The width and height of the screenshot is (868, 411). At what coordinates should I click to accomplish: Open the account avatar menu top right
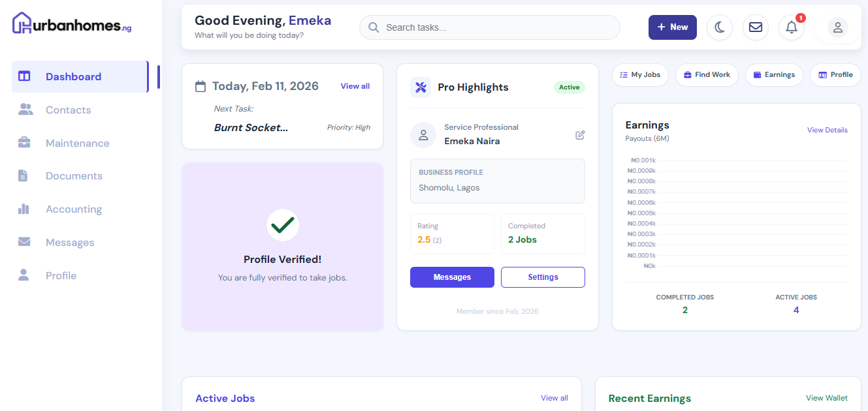pos(837,27)
